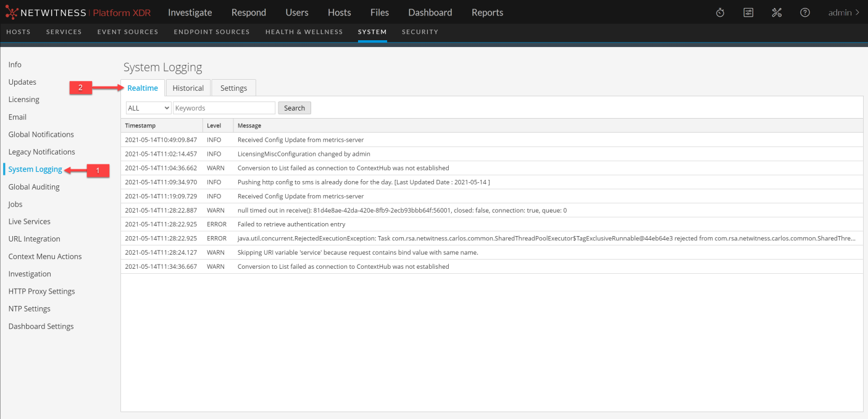This screenshot has width=868, height=419.
Task: Open the Respond menu
Action: 248,12
